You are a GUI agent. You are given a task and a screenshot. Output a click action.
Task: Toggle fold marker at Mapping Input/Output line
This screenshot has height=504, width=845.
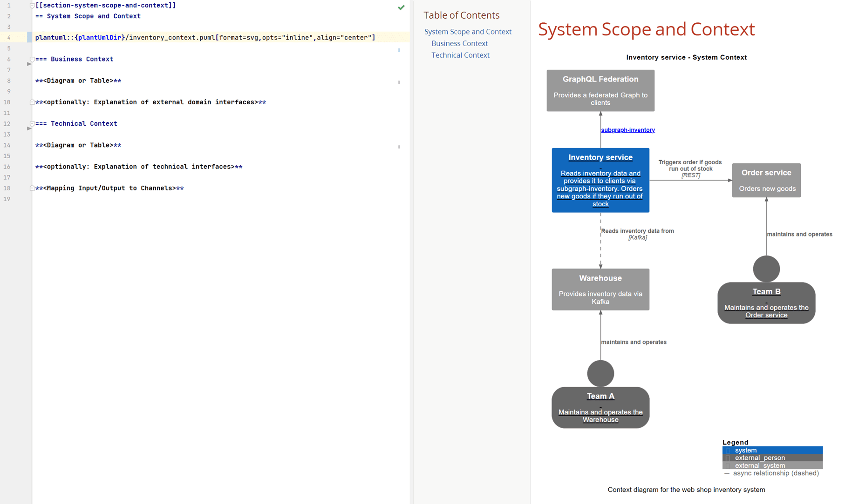coord(32,188)
